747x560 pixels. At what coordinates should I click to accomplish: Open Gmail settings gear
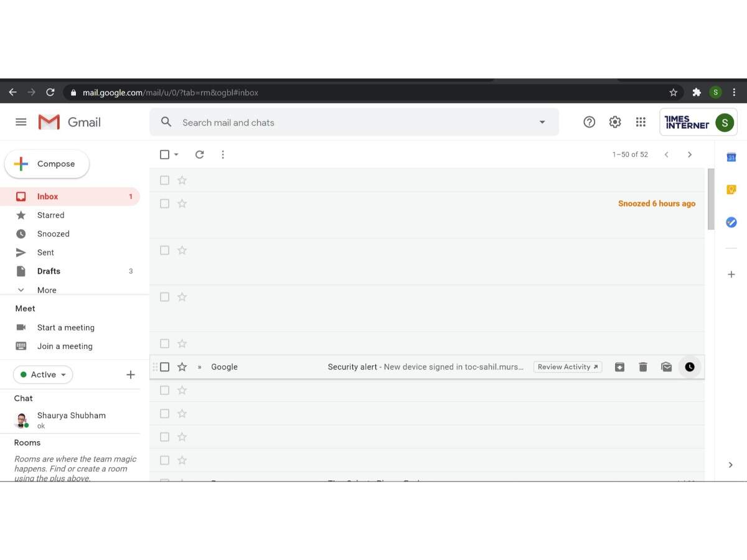click(x=615, y=123)
